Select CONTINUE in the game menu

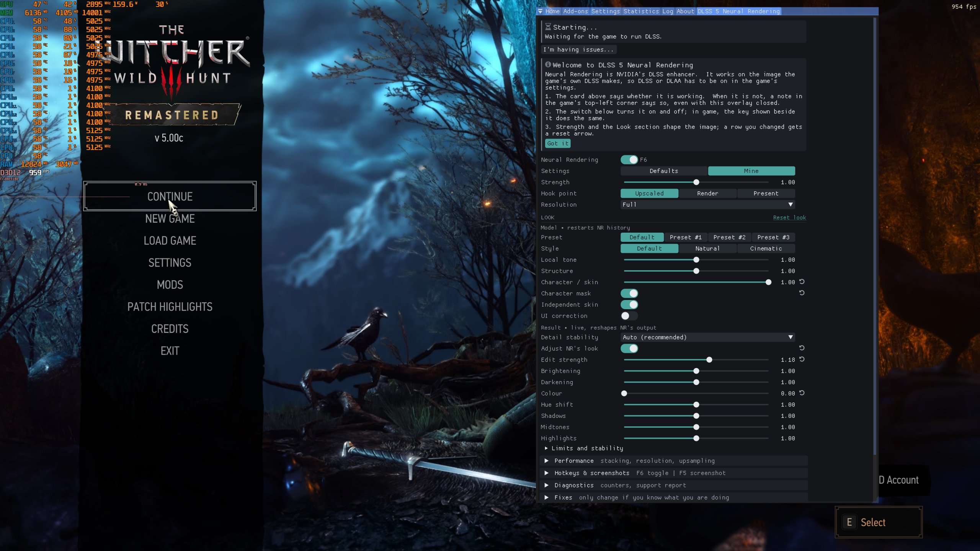pyautogui.click(x=170, y=196)
